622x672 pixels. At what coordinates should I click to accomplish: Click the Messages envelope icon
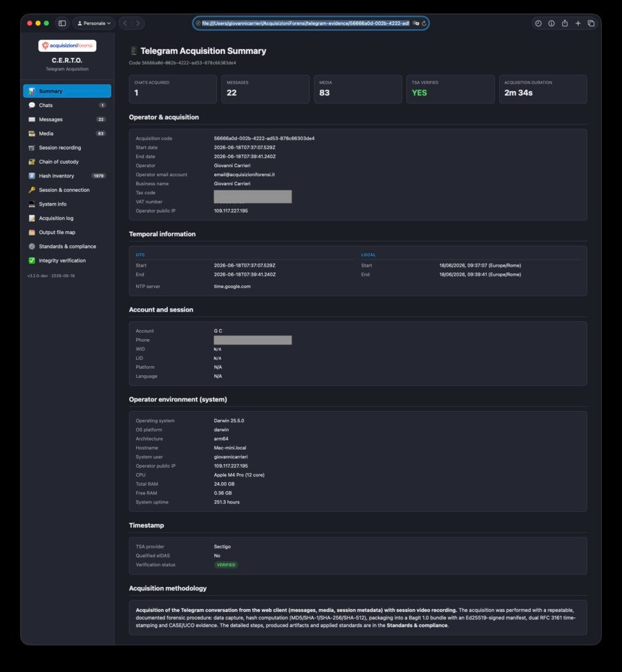(x=32, y=119)
